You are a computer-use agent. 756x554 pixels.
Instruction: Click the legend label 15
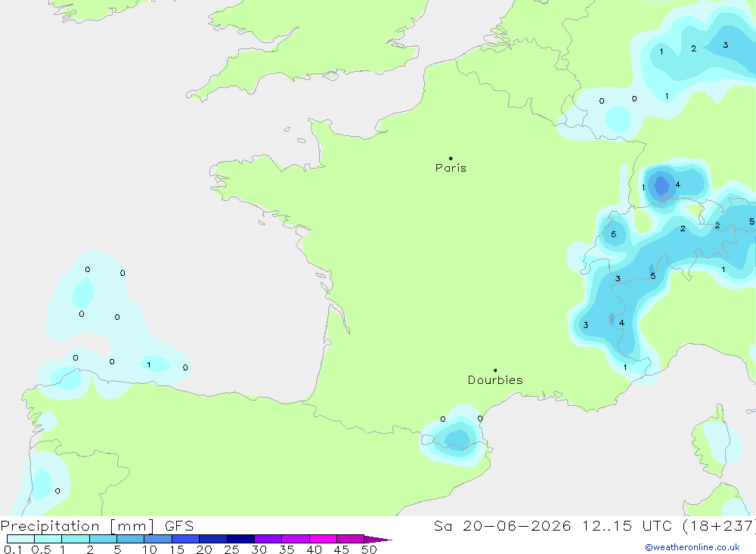point(176,549)
